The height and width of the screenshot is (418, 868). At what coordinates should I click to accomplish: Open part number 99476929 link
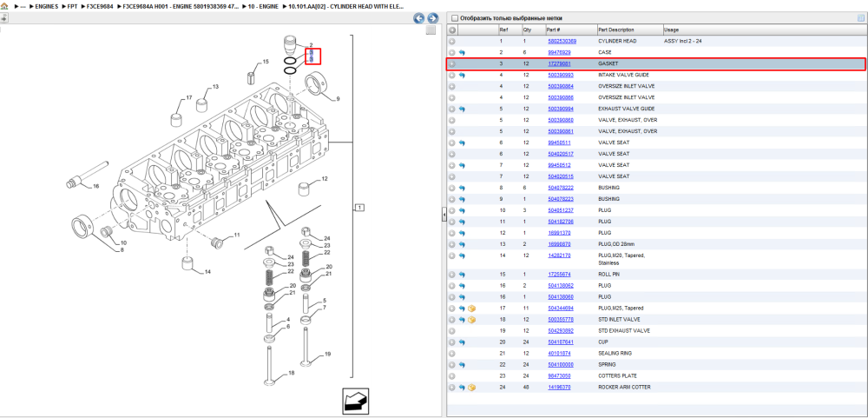click(x=559, y=53)
